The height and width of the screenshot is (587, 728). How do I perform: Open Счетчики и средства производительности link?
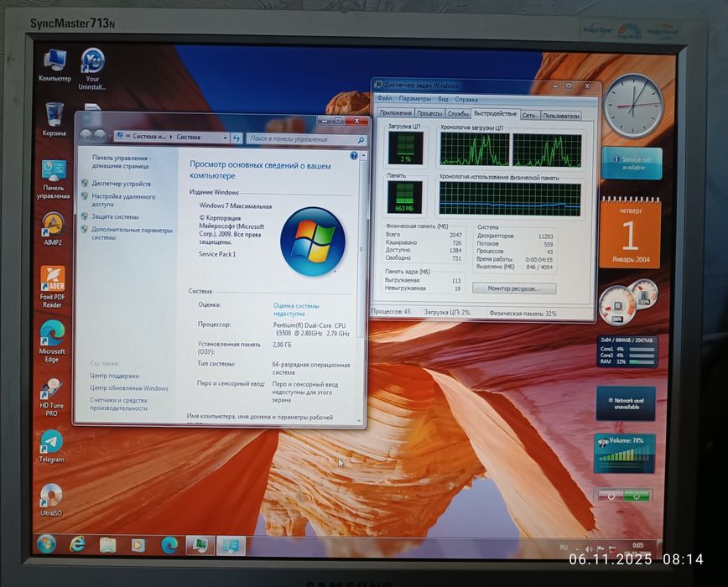118,403
